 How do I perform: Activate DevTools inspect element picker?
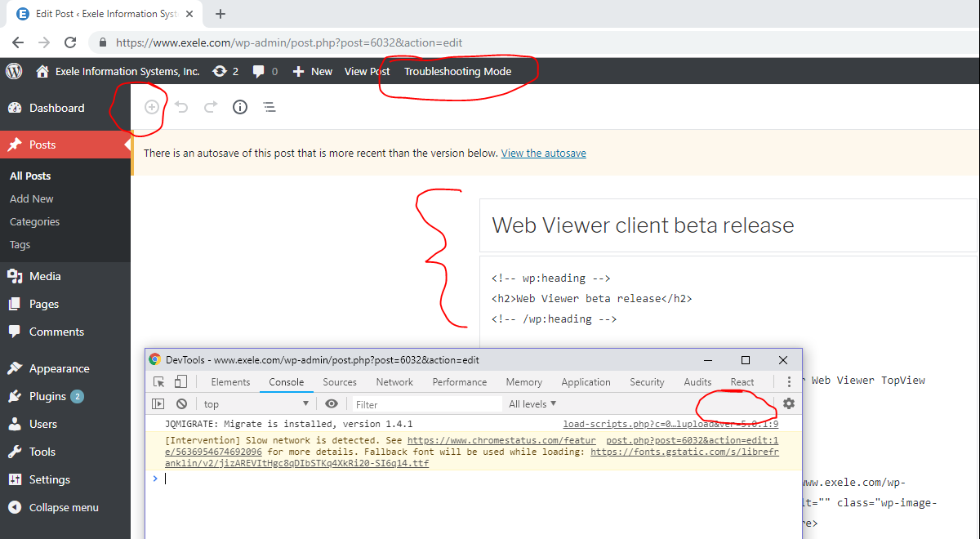[x=159, y=381]
